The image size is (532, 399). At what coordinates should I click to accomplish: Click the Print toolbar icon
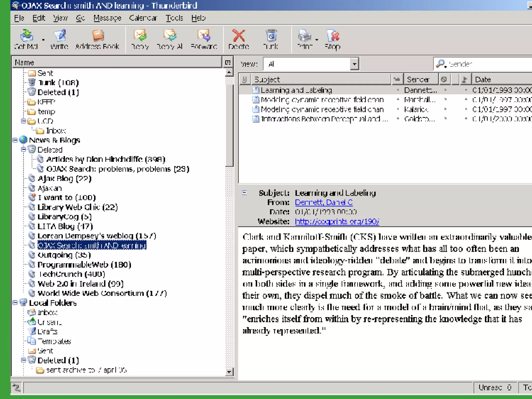(x=304, y=36)
